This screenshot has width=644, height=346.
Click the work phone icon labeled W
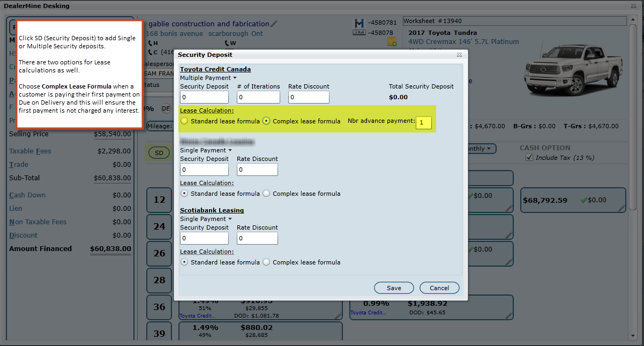click(228, 43)
